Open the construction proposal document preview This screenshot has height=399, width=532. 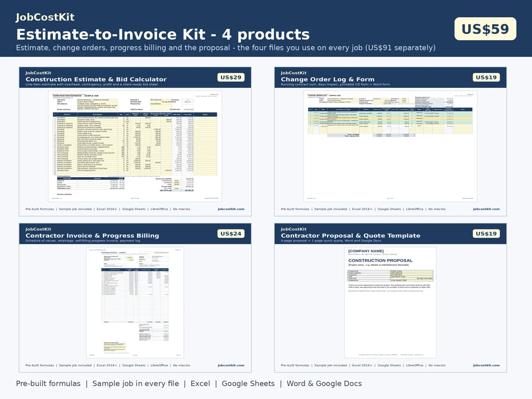390,302
